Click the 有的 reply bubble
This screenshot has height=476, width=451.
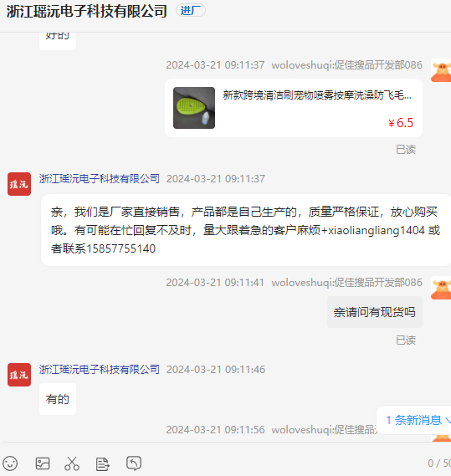point(58,399)
